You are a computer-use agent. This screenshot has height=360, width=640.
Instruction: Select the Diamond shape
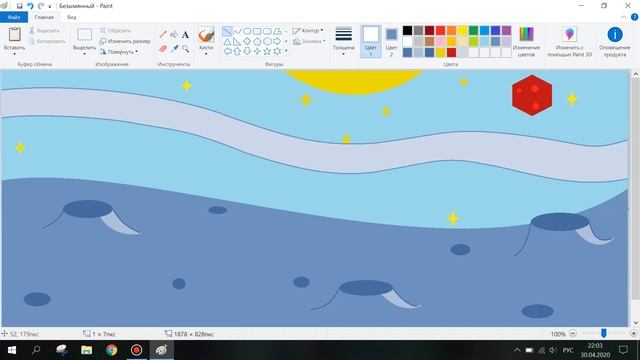247,41
